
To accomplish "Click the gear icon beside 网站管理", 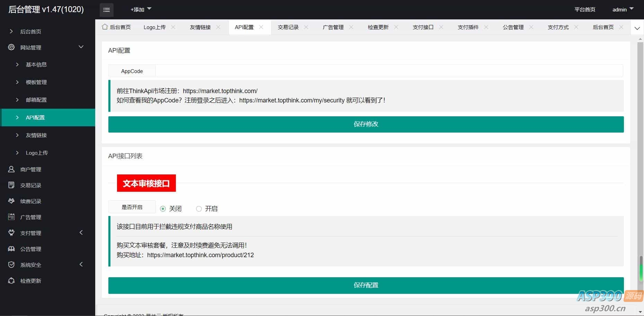I will [11, 47].
